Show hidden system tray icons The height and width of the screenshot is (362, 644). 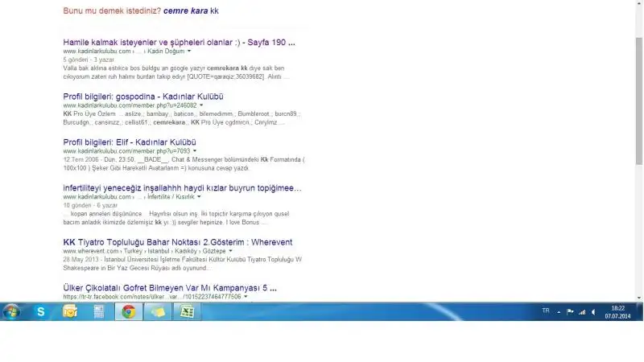point(559,312)
